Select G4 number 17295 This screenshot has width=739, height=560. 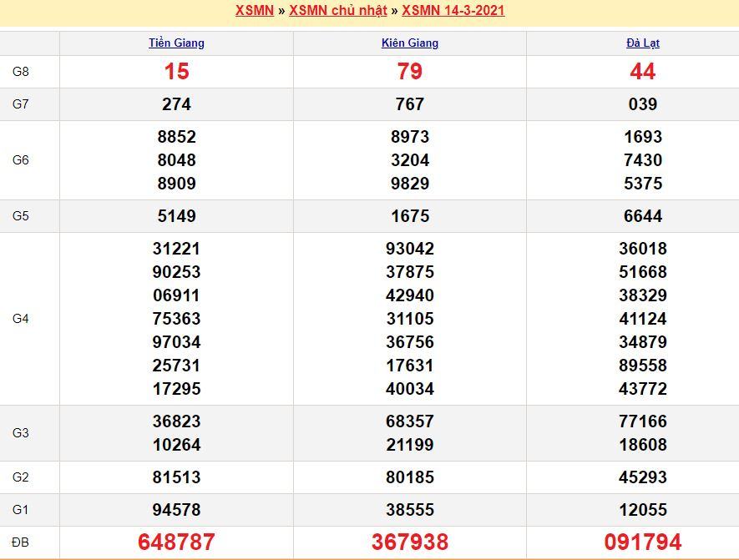click(x=177, y=389)
